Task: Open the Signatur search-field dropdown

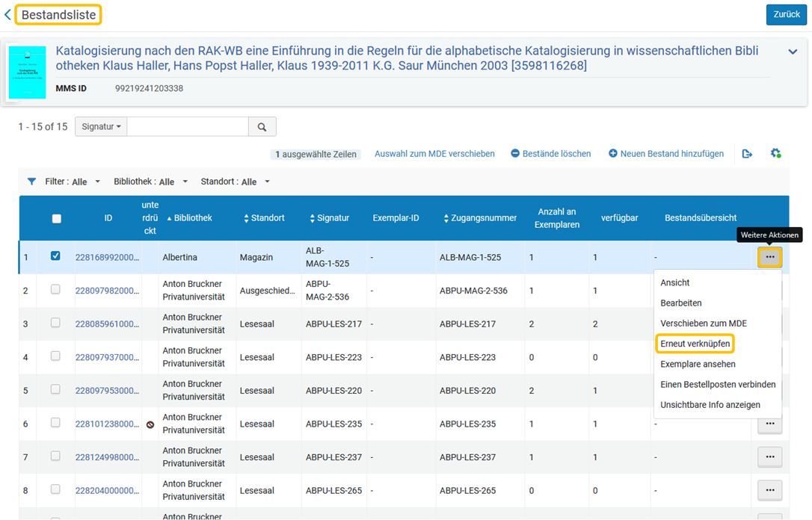Action: click(101, 127)
